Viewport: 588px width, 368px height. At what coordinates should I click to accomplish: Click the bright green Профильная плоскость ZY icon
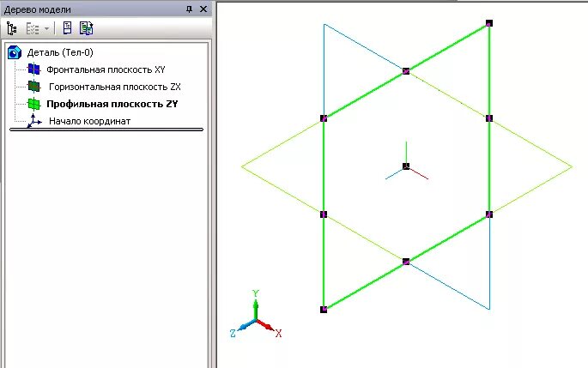pos(33,104)
